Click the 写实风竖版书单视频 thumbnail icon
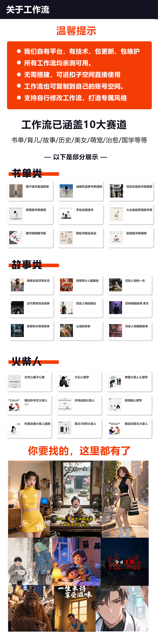Viewport: 158px width, 644px height. tap(117, 191)
